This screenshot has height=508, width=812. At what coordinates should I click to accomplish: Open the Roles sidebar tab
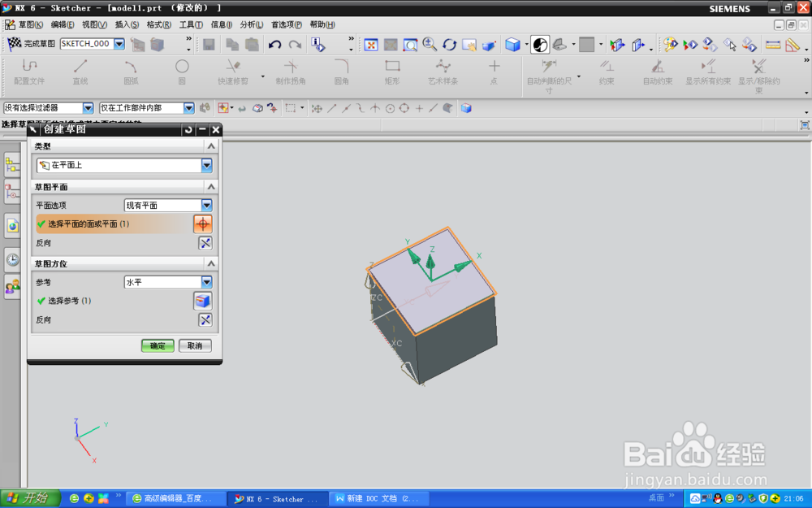(12, 285)
